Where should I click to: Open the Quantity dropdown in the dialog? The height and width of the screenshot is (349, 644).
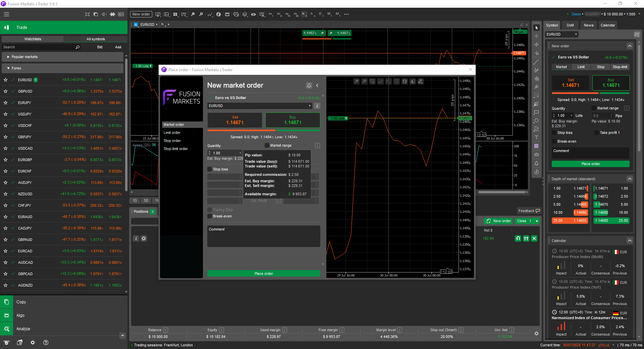tap(240, 153)
